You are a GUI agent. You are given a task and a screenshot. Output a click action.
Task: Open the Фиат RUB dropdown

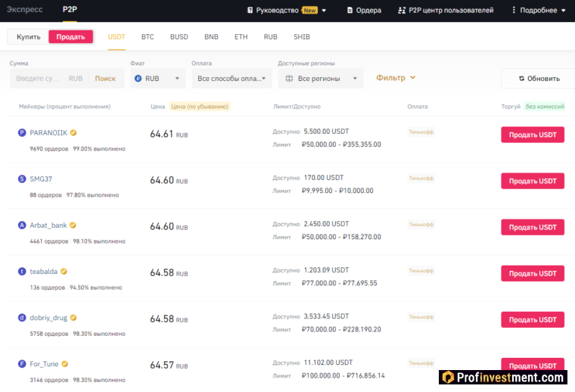157,79
